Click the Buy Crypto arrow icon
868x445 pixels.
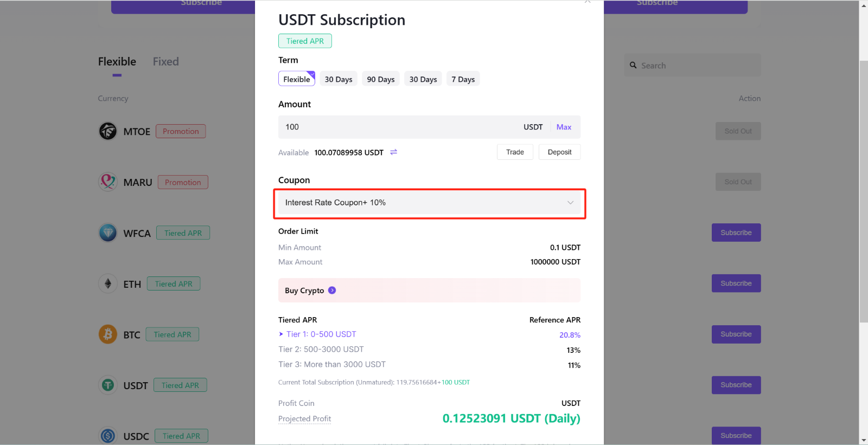[x=332, y=291]
